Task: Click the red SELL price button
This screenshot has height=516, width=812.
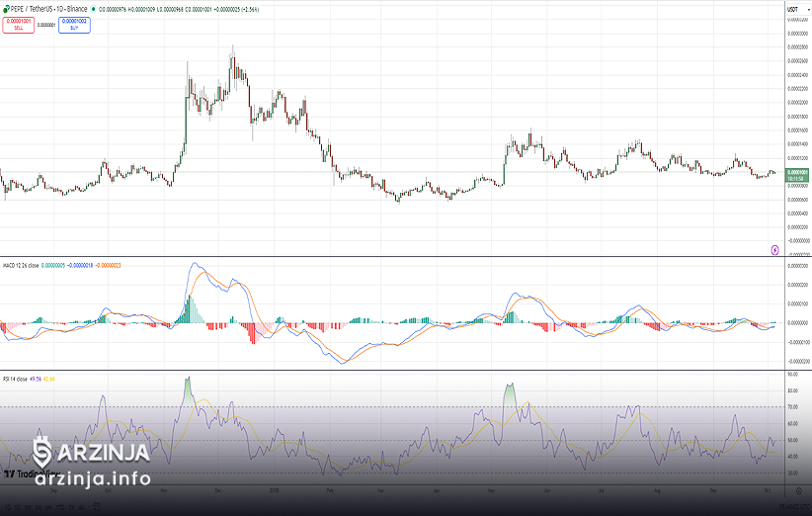Action: [x=18, y=24]
